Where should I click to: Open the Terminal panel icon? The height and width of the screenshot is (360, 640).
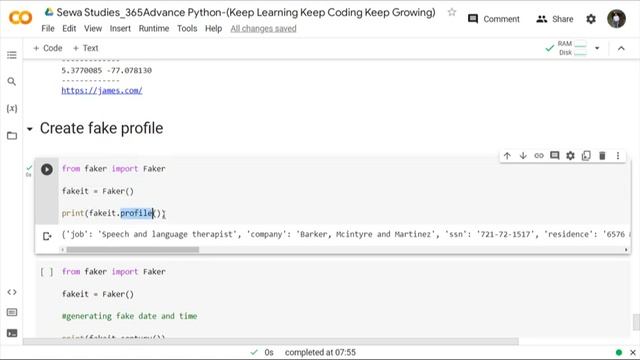point(12,333)
